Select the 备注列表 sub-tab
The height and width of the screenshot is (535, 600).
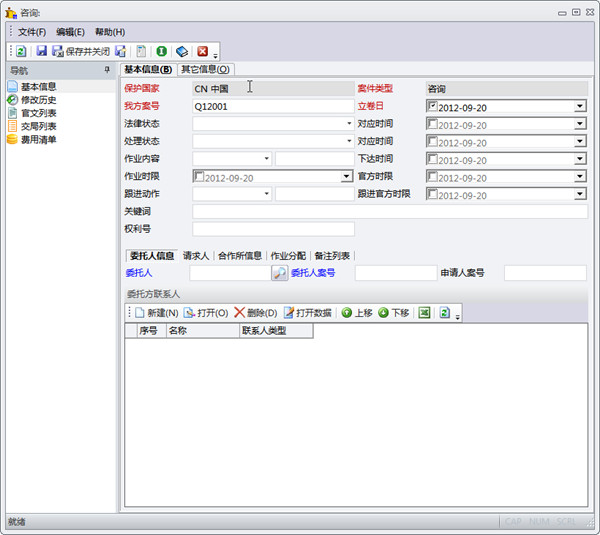point(332,256)
